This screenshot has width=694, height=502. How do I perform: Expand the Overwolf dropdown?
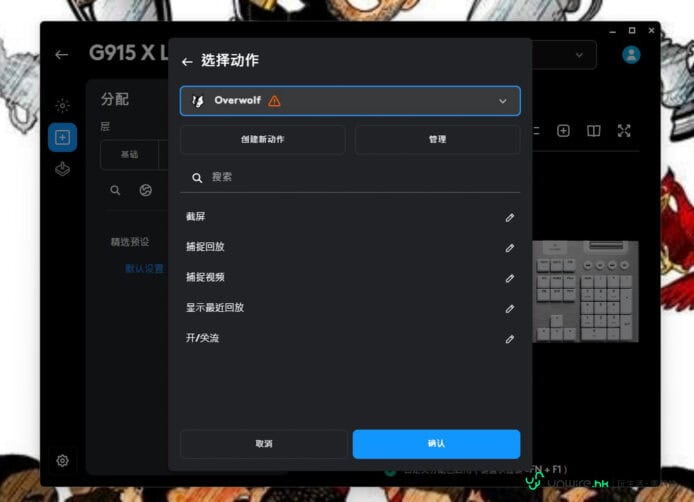click(x=502, y=101)
